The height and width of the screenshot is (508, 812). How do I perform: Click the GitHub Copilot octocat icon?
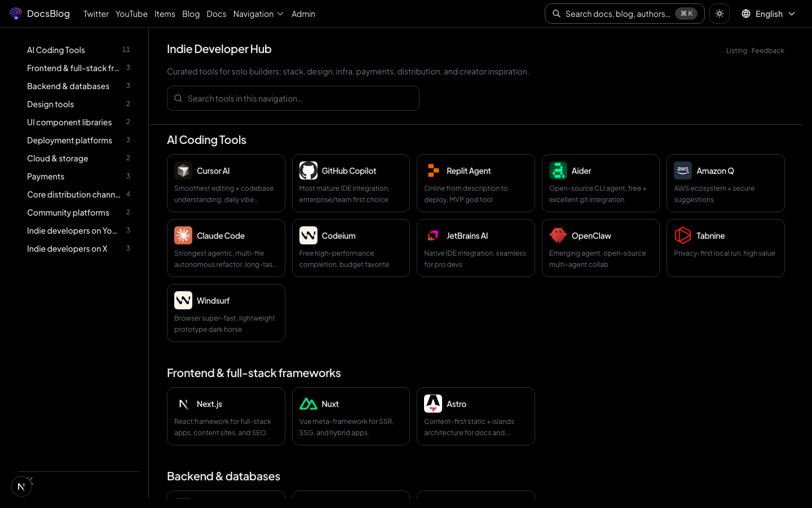tap(308, 170)
